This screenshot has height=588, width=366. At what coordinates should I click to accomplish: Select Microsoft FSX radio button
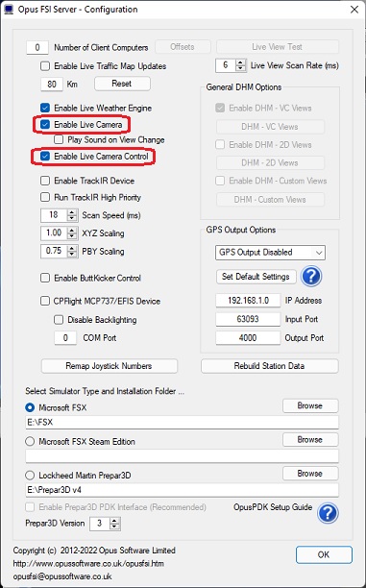[x=30, y=407]
